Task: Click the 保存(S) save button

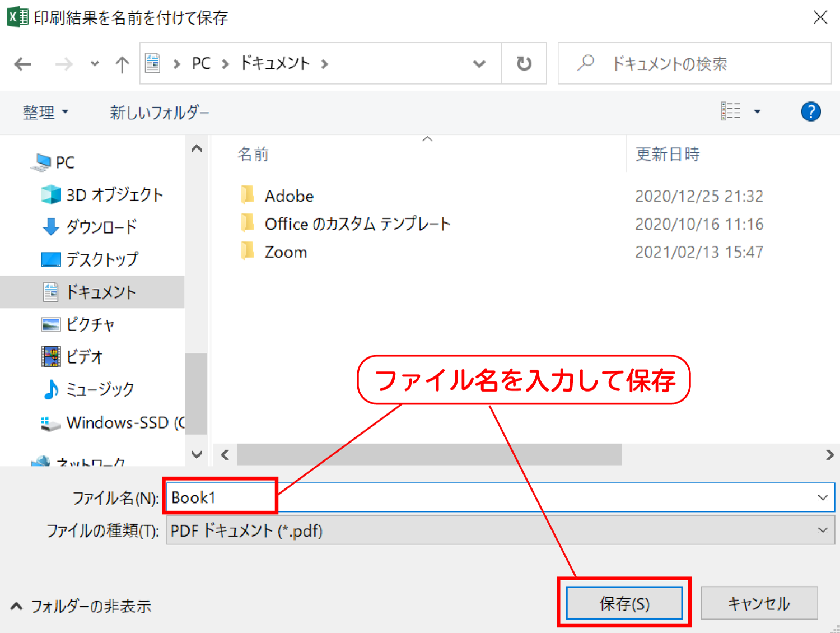Action: [624, 603]
